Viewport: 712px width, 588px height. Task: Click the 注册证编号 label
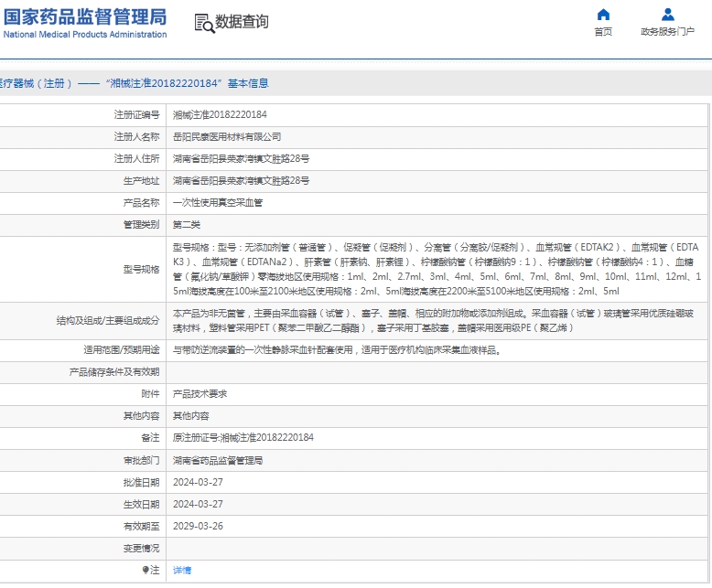coord(136,115)
